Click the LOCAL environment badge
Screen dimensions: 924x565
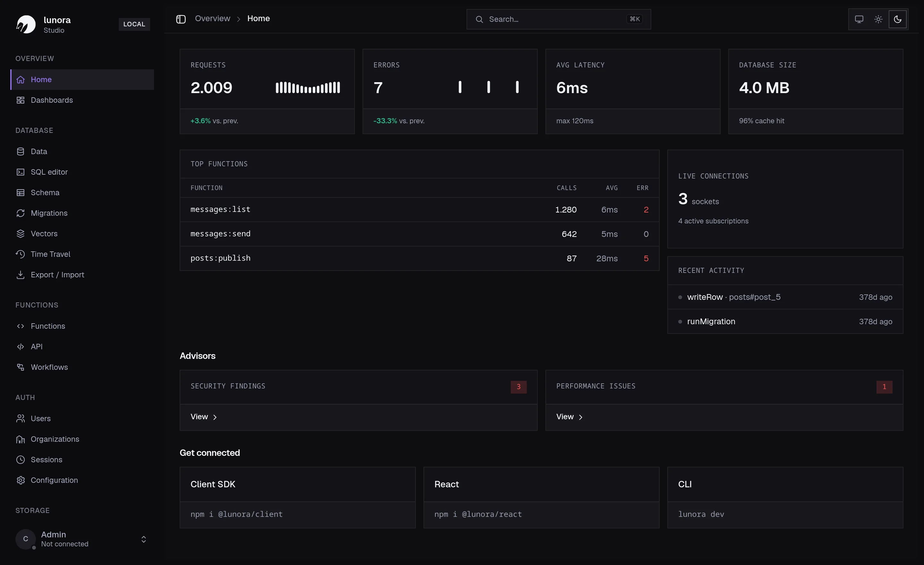click(x=134, y=24)
